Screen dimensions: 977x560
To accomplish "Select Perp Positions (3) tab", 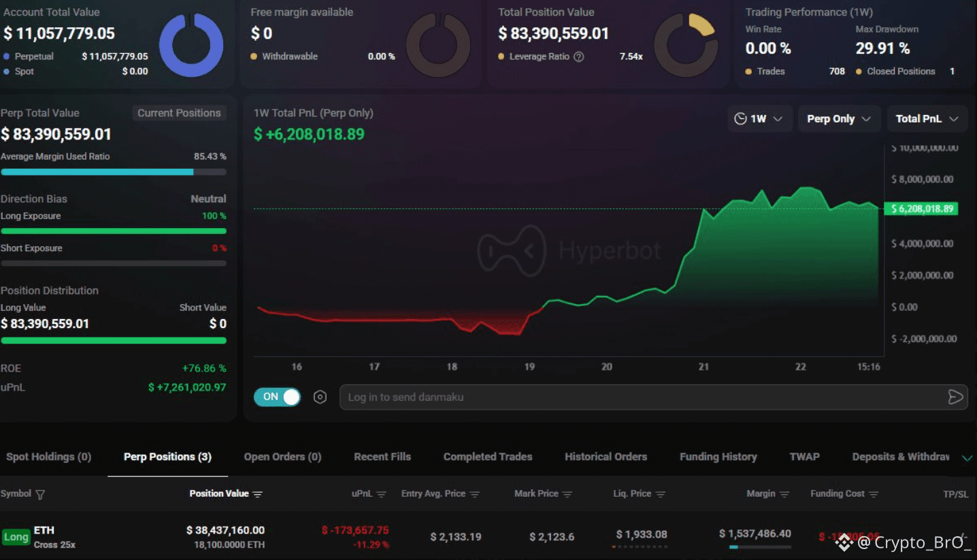I will tap(167, 457).
